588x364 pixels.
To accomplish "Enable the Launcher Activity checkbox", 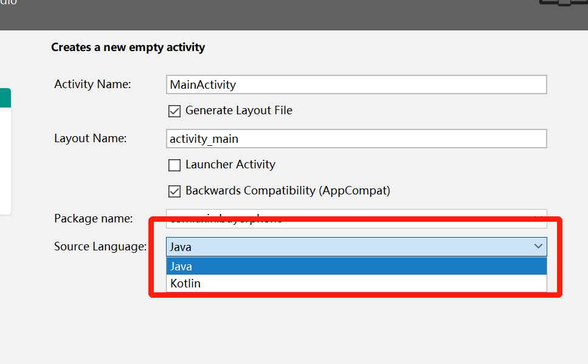I will pos(175,165).
